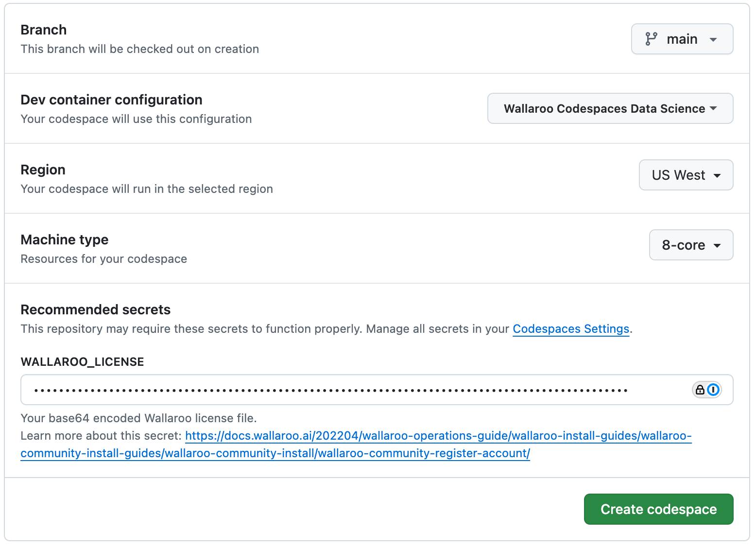Click the lock icon in the WALLAROO_LICENSE field

tap(700, 390)
